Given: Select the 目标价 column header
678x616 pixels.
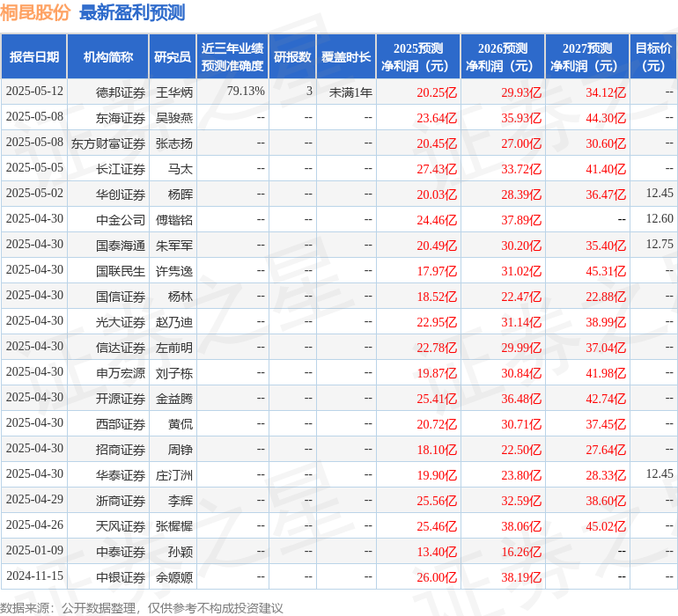Looking at the screenshot, I should click(653, 57).
